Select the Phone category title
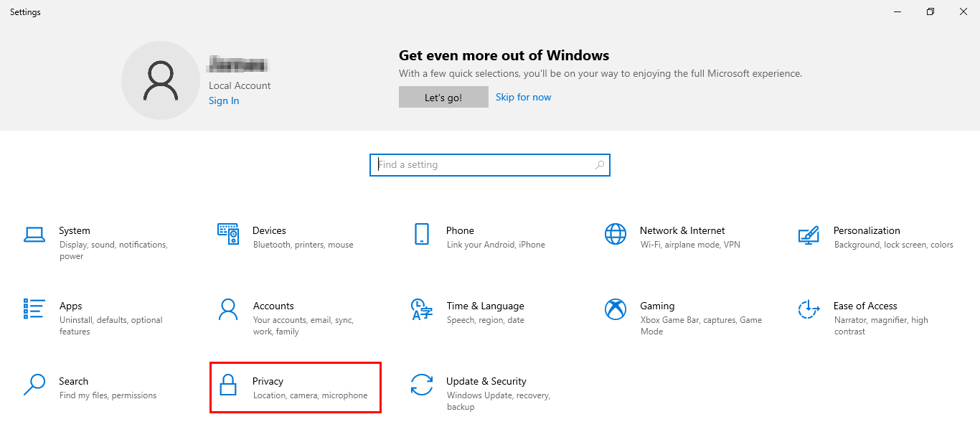980x432 pixels. point(460,230)
